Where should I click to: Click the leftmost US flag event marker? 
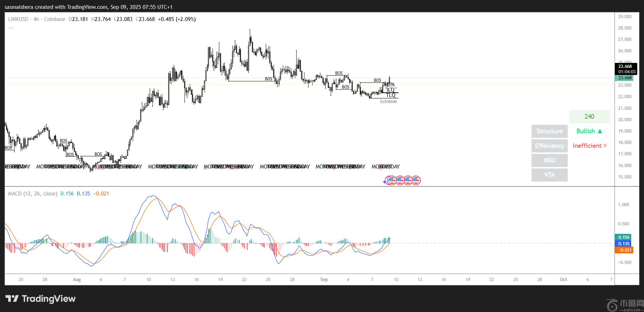click(x=392, y=181)
